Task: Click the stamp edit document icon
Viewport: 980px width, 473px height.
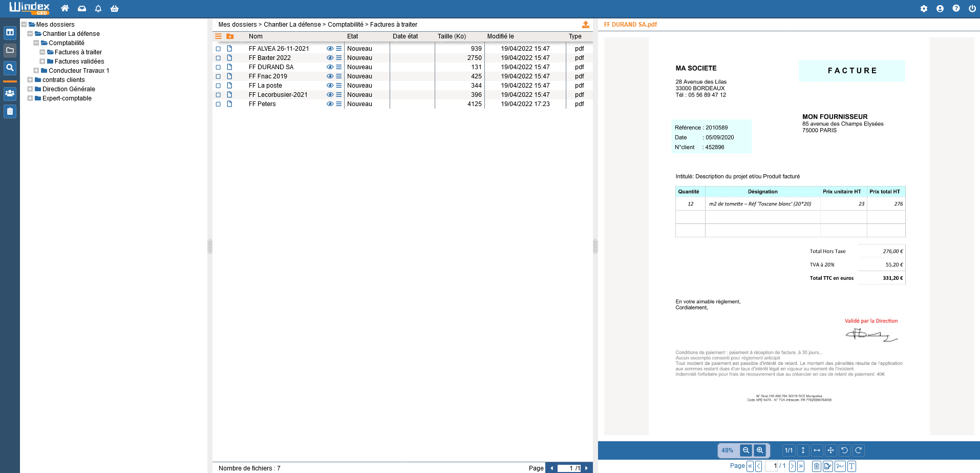Action: [x=828, y=466]
